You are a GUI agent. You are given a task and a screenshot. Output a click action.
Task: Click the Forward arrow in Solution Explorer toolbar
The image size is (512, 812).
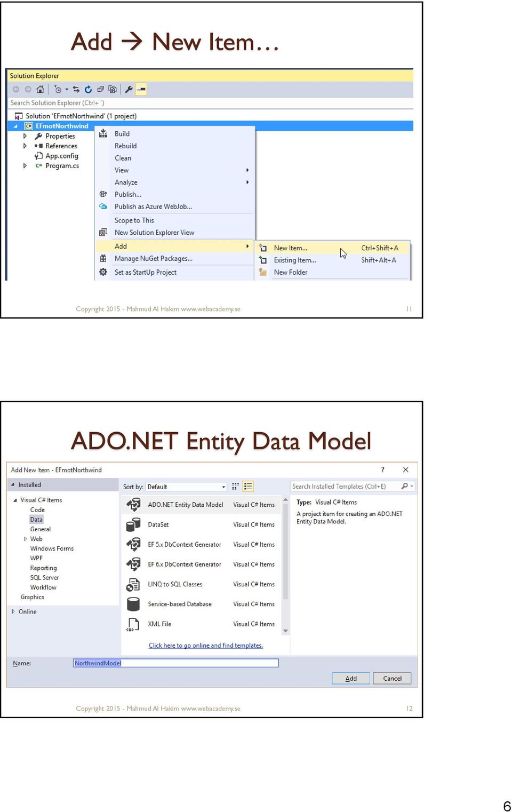click(x=28, y=89)
